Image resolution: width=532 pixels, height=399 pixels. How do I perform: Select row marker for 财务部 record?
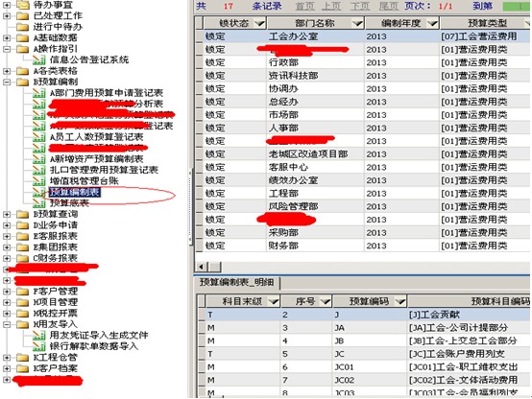point(199,246)
